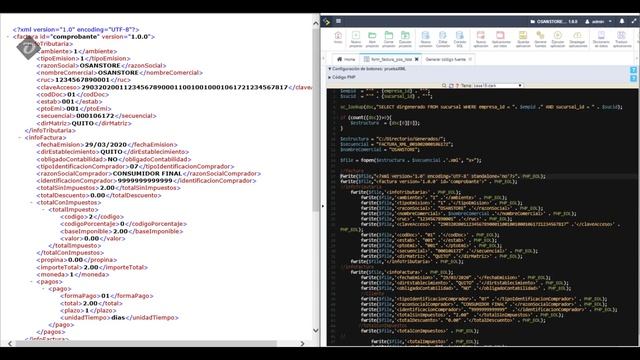640x360 pixels.
Task: Click the secuencial 000106172 XML line
Action: point(96,116)
